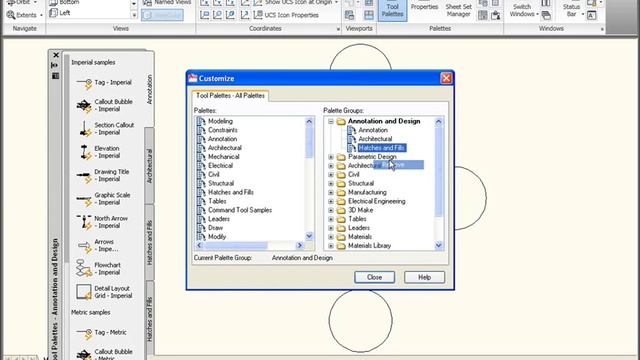The width and height of the screenshot is (640, 360).
Task: Close the tool palette window
Action: coord(56,55)
